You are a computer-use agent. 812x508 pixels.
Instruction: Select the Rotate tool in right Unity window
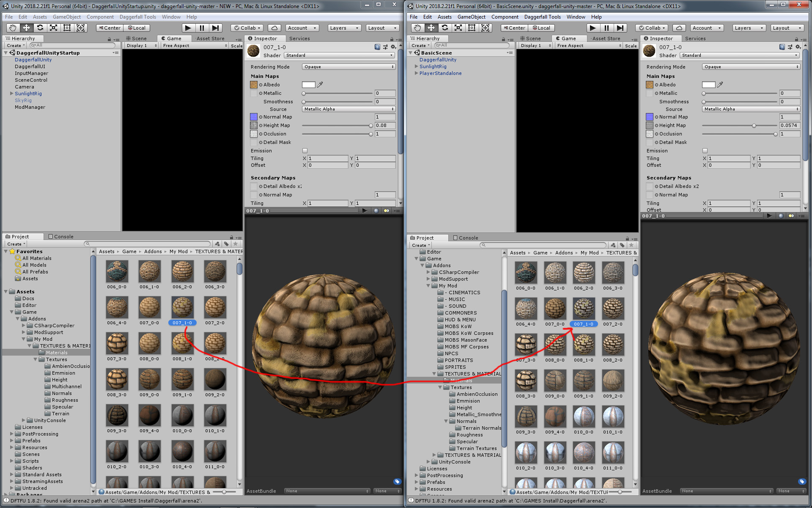tap(444, 28)
